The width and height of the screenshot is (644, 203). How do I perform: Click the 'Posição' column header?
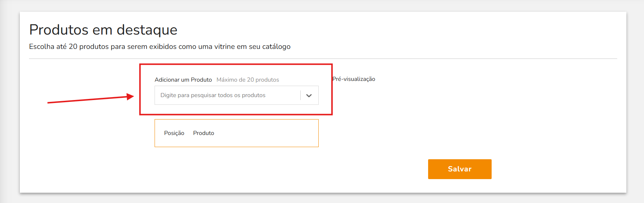pyautogui.click(x=174, y=133)
